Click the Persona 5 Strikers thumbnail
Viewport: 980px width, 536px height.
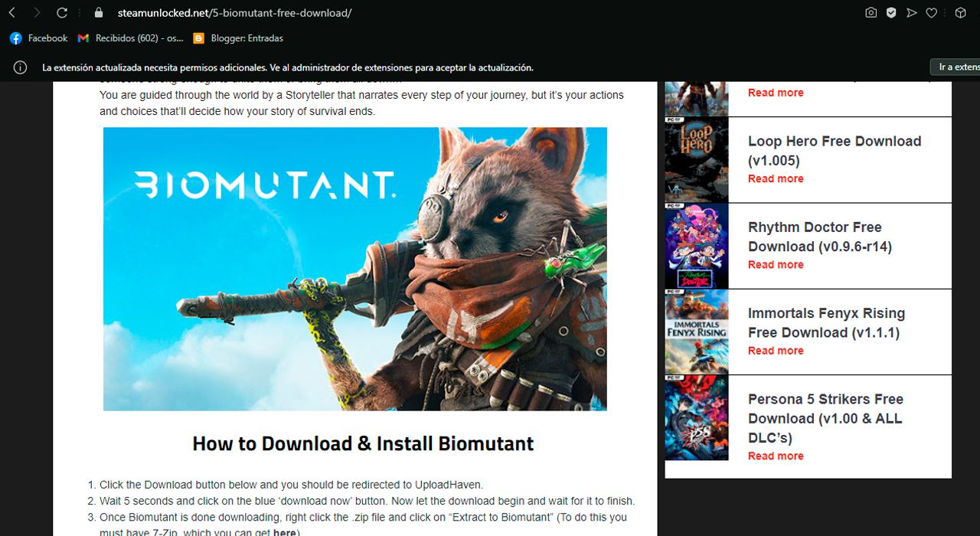(x=697, y=418)
